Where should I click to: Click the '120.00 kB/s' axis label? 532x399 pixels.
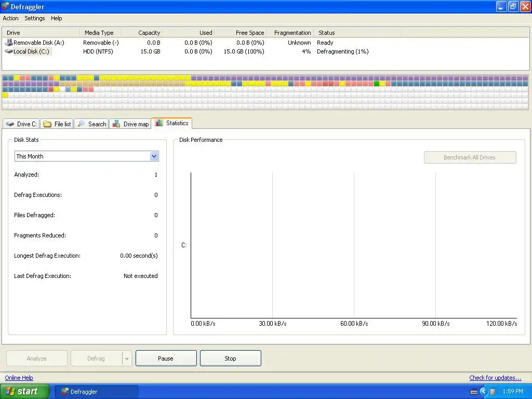coord(501,323)
